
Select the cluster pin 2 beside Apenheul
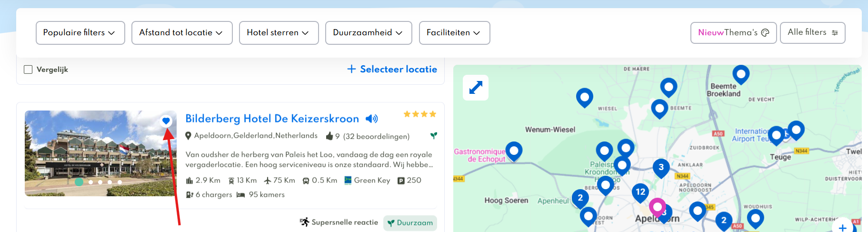(x=580, y=198)
